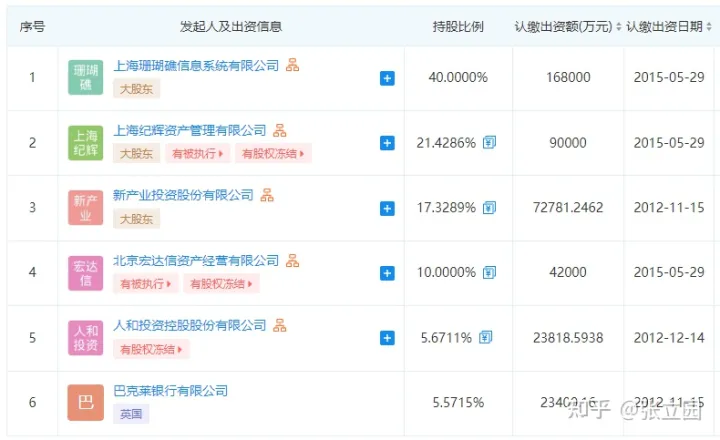This screenshot has width=720, height=440.
Task: Open 有被执行 tag for 北京宏达信
Action: pos(146,284)
